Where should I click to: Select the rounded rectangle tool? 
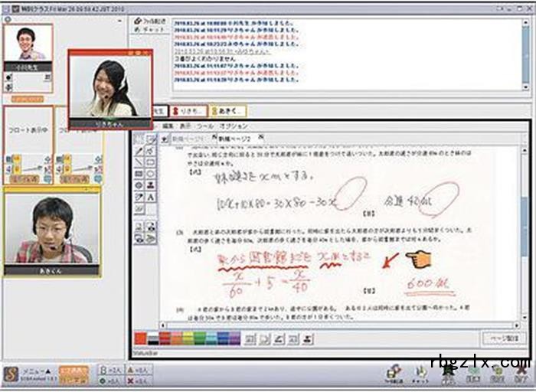coord(150,162)
